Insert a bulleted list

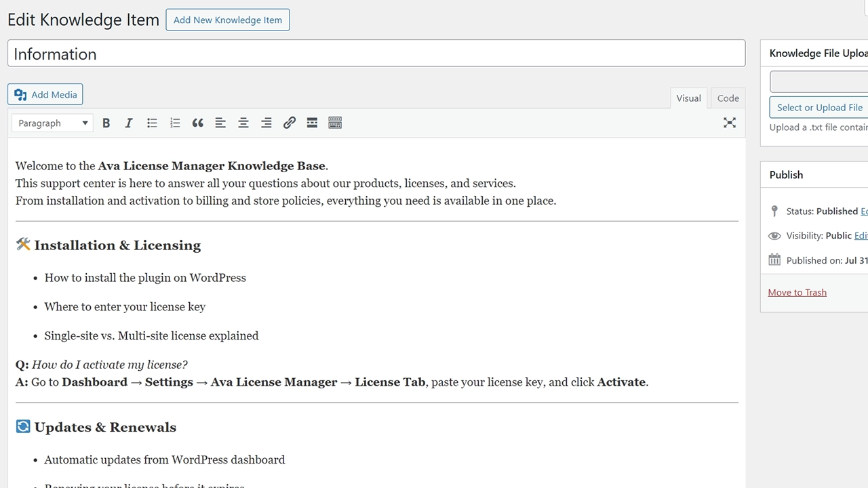(x=152, y=123)
